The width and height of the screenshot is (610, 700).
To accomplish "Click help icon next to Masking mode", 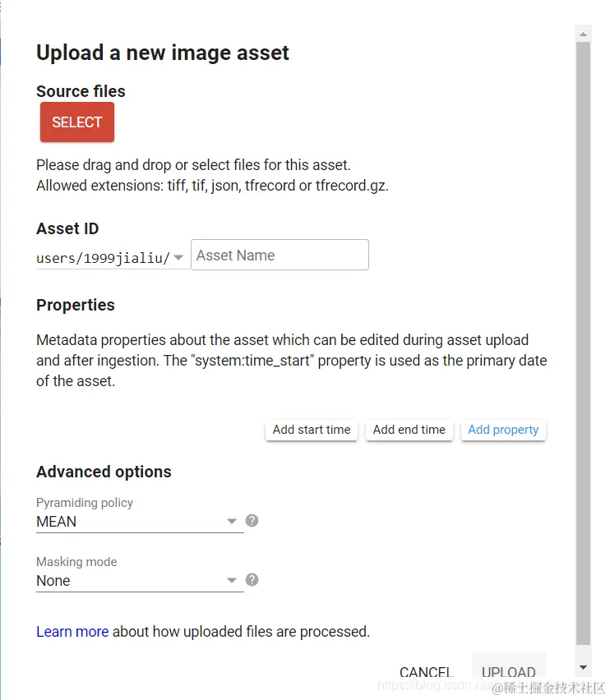I will (x=252, y=580).
